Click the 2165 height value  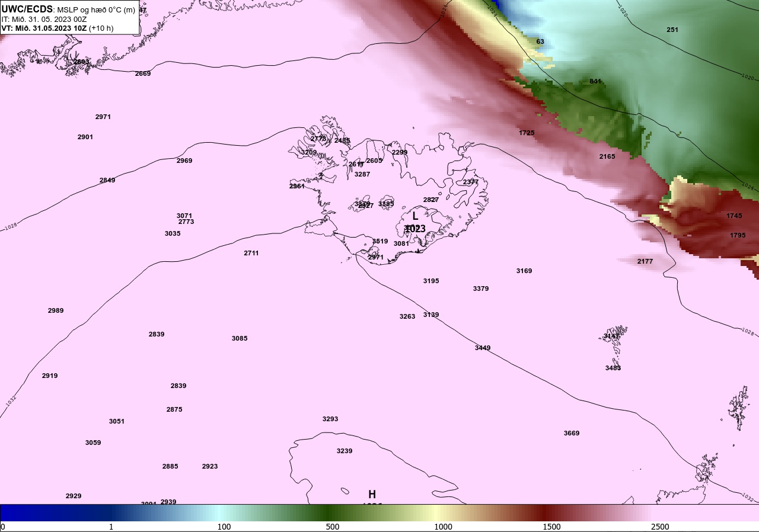pos(607,156)
